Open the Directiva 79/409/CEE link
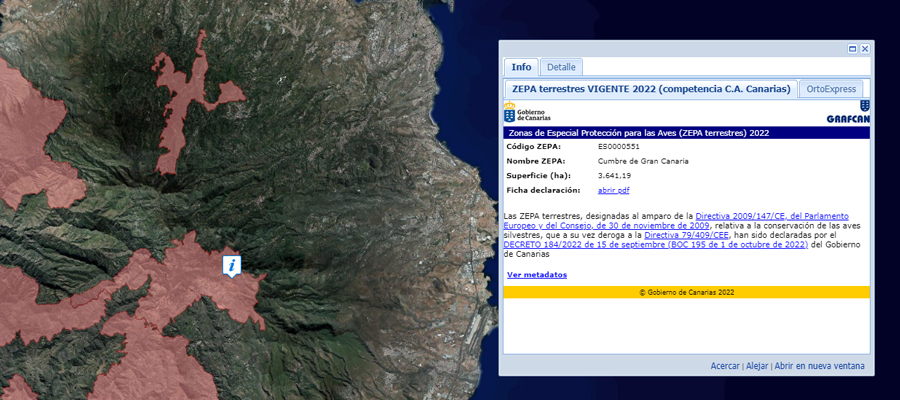The width and height of the screenshot is (900, 400). tap(686, 235)
